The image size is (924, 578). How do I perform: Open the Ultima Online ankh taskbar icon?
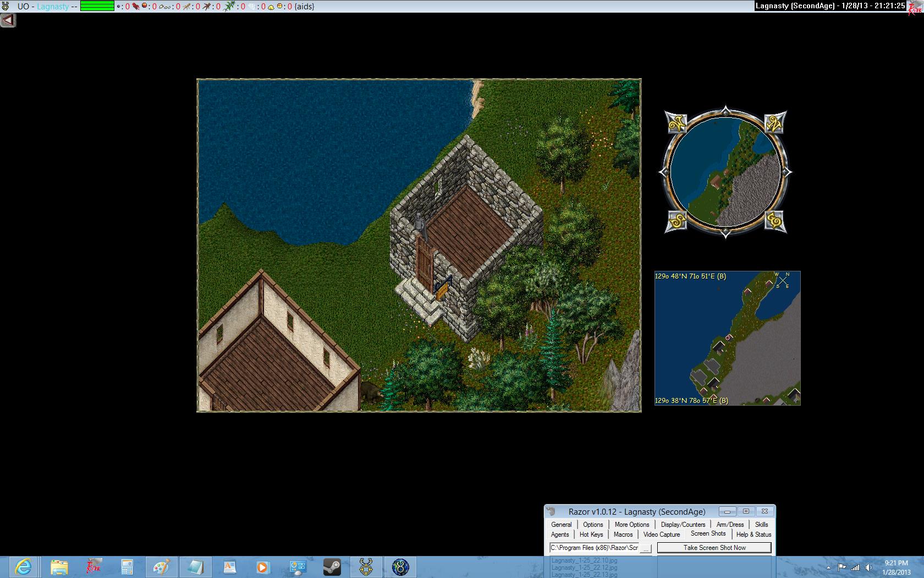(x=366, y=566)
